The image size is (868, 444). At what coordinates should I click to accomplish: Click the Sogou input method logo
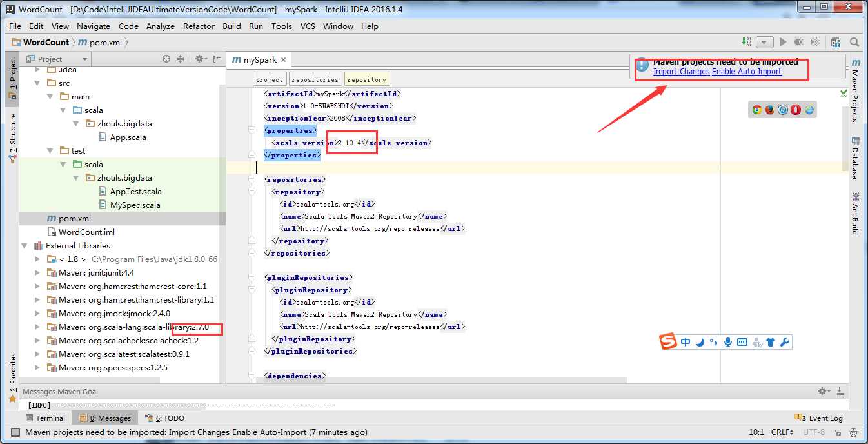coord(669,341)
